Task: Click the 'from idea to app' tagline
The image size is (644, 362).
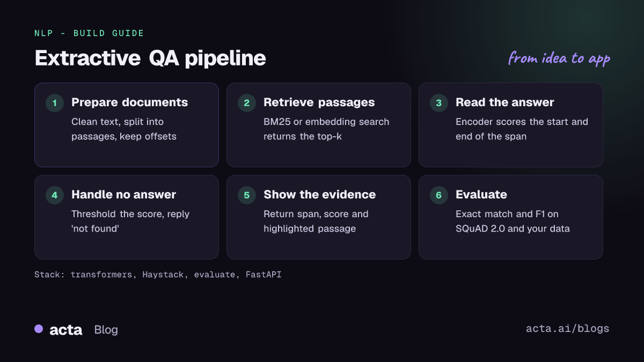Action: [x=559, y=58]
